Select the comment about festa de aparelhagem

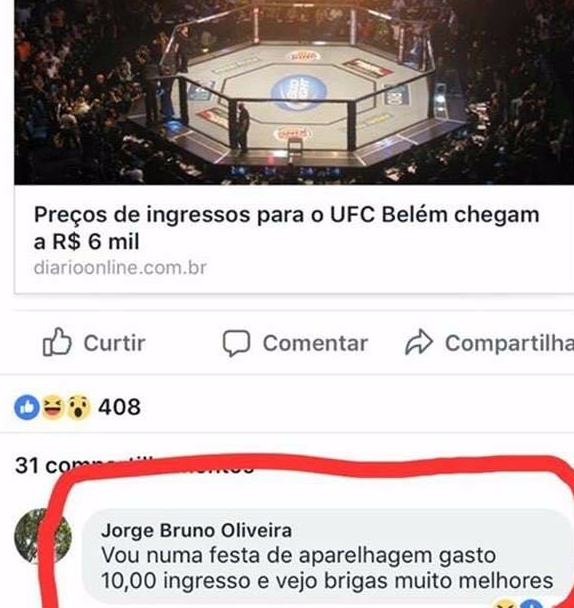327,568
